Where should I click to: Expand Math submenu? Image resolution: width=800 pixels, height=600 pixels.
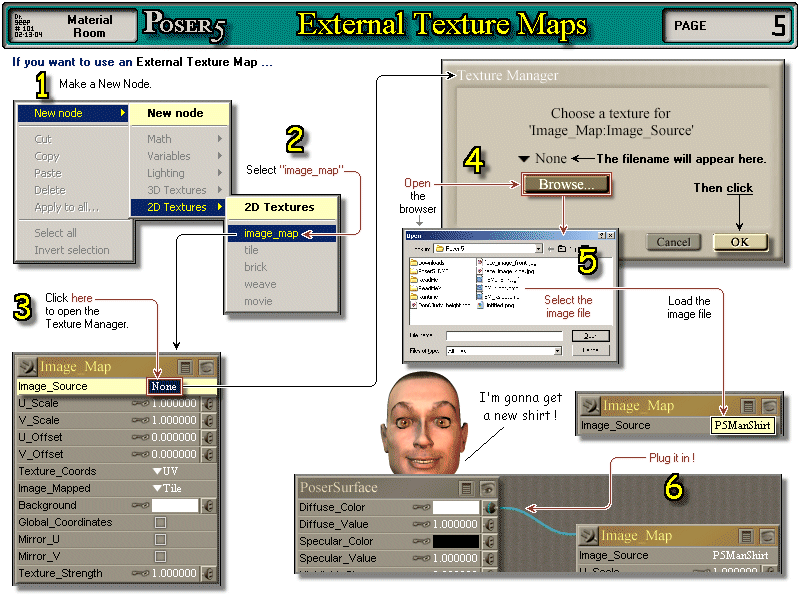180,139
